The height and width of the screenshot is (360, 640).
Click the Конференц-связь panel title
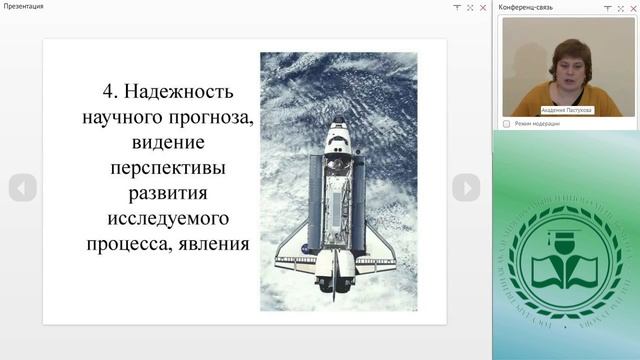coord(526,7)
